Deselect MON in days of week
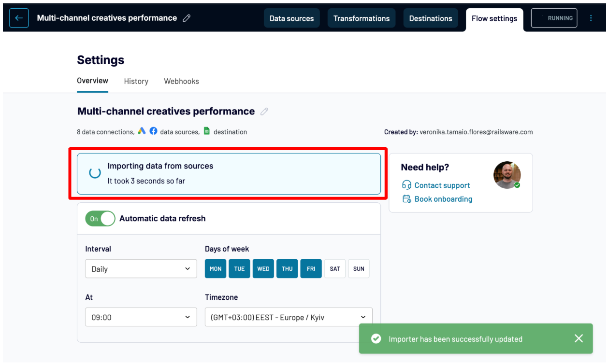Viewport: 608px width, 364px height. pyautogui.click(x=216, y=269)
